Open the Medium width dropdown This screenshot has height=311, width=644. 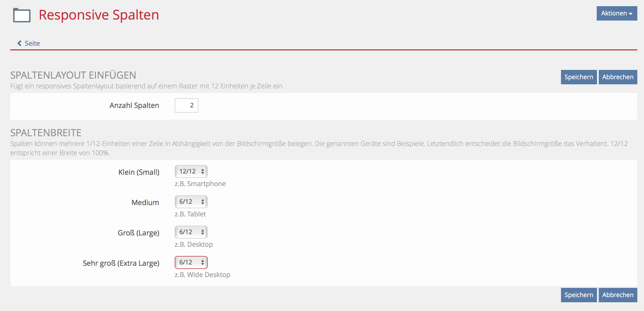[x=188, y=202]
